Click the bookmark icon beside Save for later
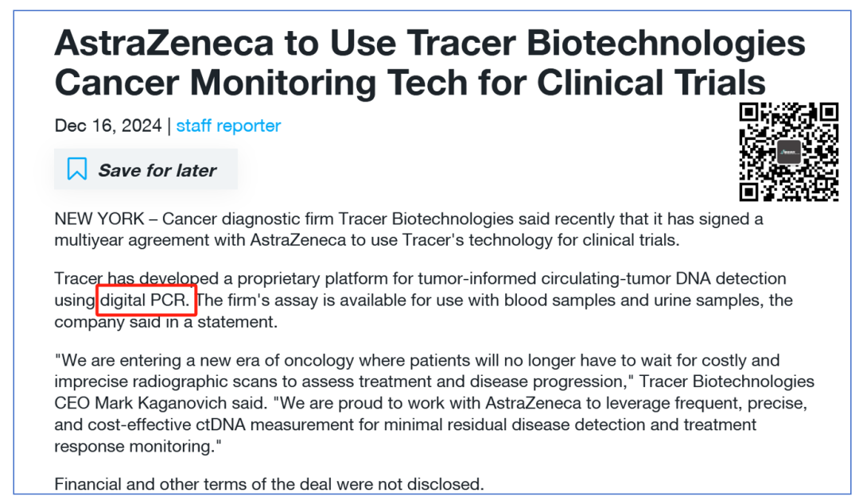This screenshot has width=859, height=504. click(x=77, y=169)
